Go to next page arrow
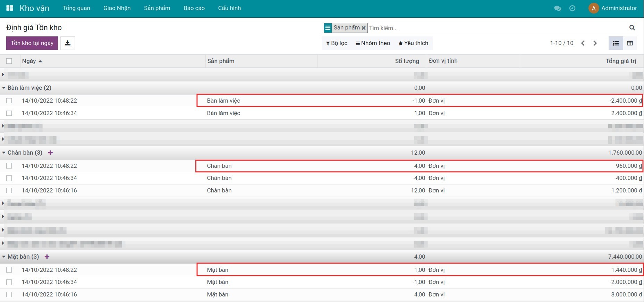644x302 pixels. (595, 43)
